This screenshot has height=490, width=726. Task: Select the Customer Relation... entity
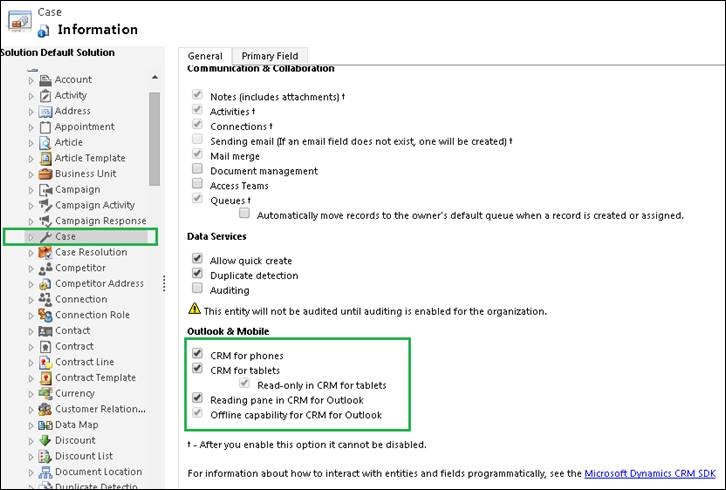click(100, 409)
